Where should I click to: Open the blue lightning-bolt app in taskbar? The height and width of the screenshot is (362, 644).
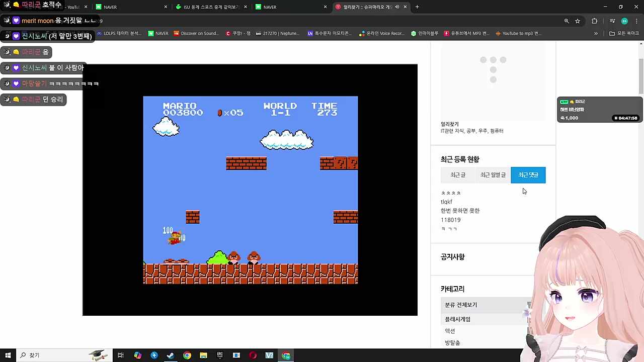click(x=154, y=355)
